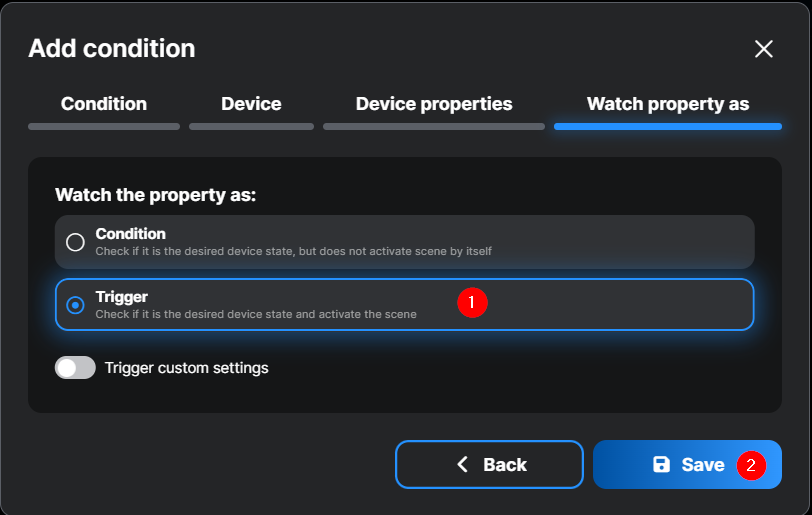
Task: Select the Trigger radio button circle
Action: tap(75, 305)
